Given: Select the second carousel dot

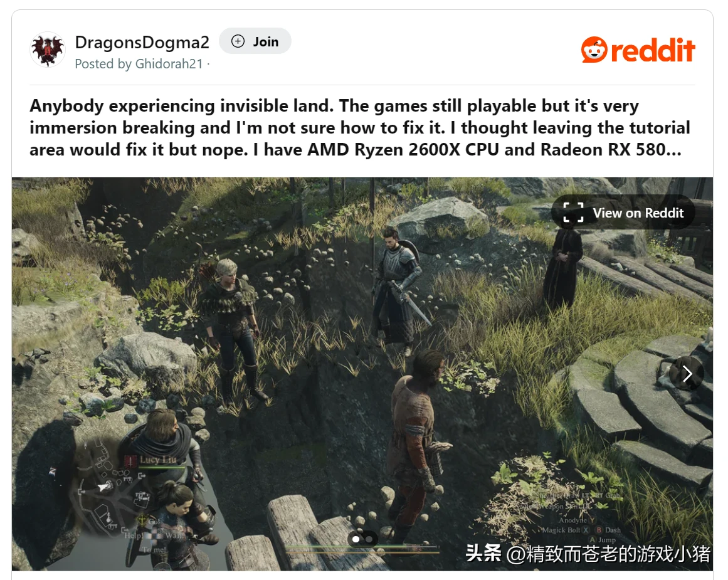Looking at the screenshot, I should [x=369, y=539].
